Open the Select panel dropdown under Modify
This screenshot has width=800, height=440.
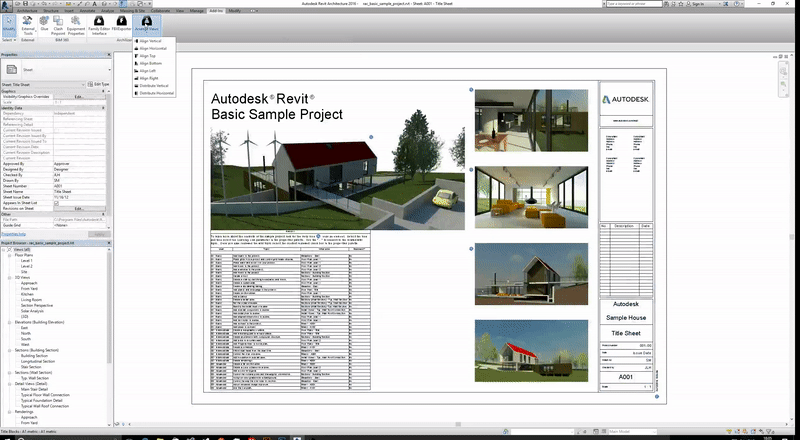(9, 40)
